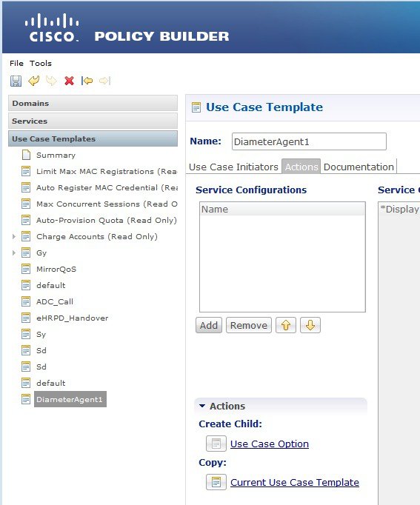Click the navigate back arrow icon
The width and height of the screenshot is (420, 505).
point(87,81)
